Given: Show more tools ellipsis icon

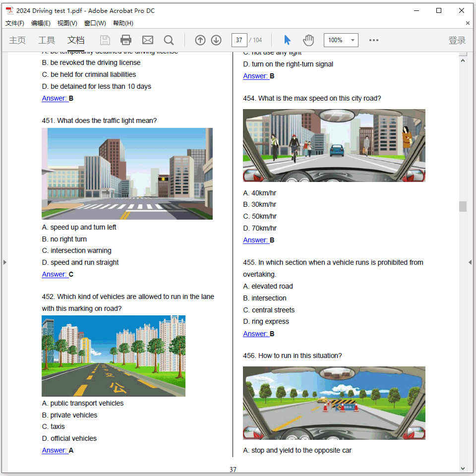Looking at the screenshot, I should [374, 40].
